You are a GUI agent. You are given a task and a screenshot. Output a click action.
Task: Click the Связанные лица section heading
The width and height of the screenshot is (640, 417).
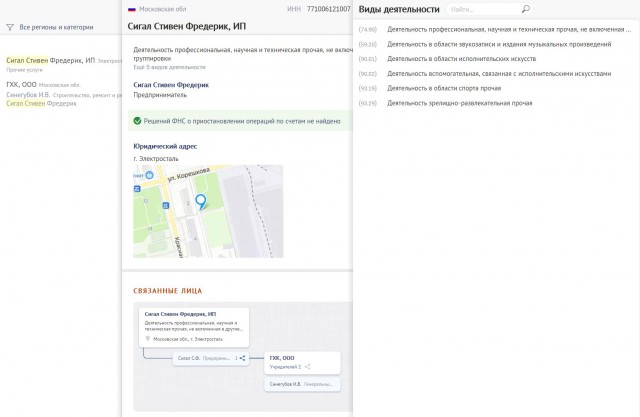(x=168, y=291)
